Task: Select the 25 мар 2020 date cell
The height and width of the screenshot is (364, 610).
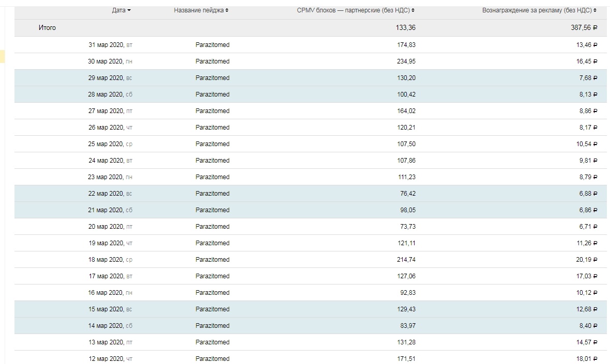Action: coord(110,144)
